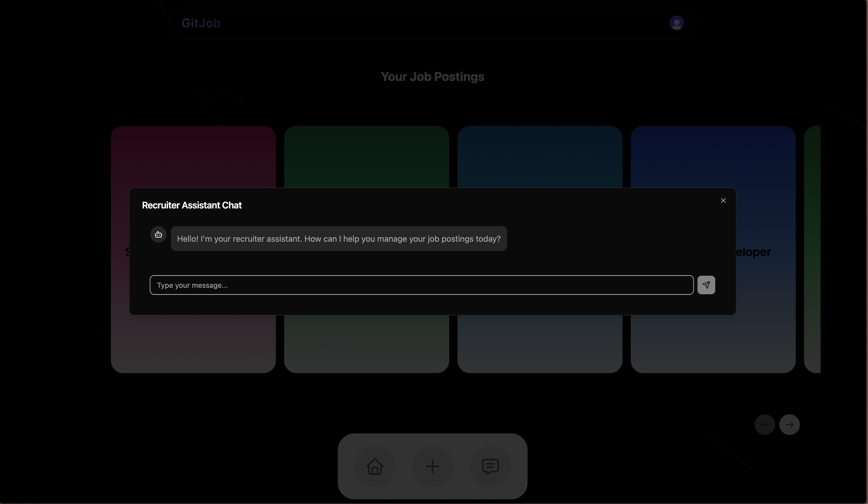
Task: Close the Recruiter Assistant Chat dialog
Action: (723, 200)
